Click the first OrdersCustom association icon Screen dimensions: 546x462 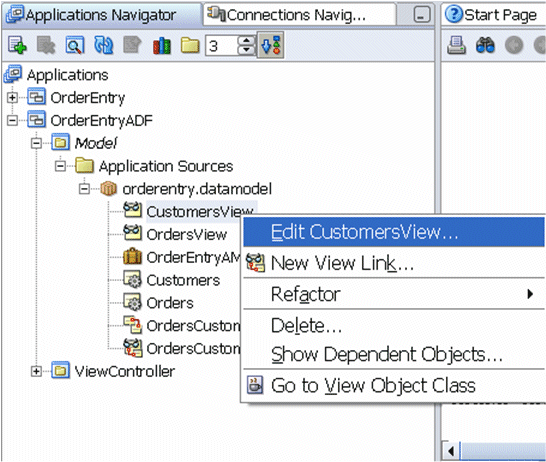[x=132, y=325]
